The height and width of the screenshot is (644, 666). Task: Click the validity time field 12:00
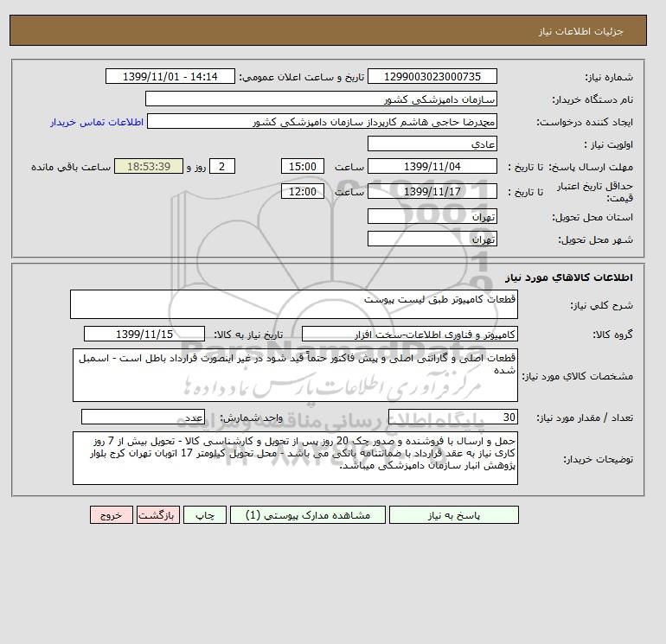point(303,191)
